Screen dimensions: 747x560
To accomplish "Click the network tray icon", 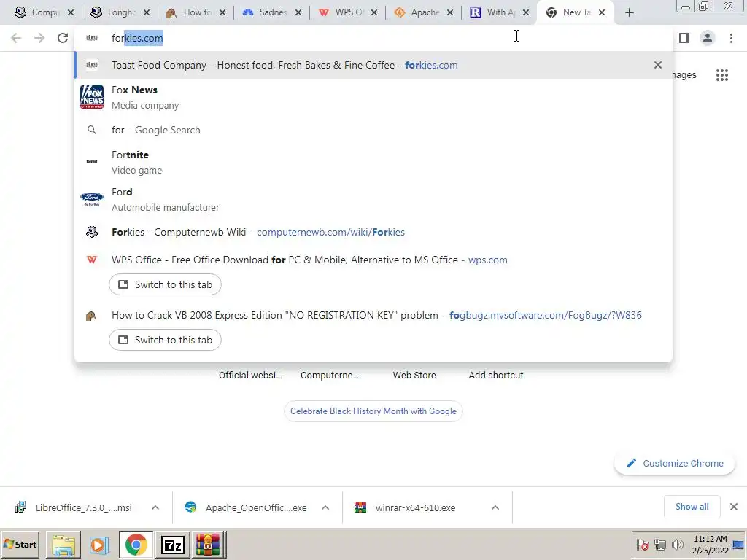I will coord(659,545).
